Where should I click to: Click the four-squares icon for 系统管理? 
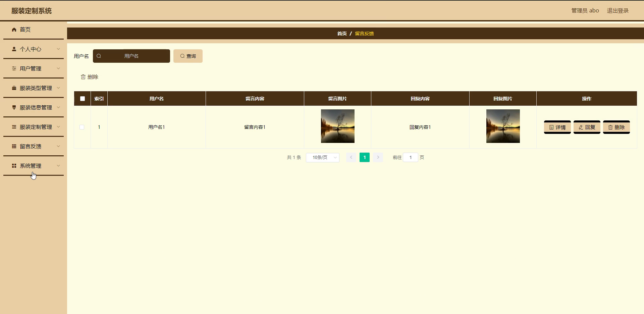tap(14, 166)
